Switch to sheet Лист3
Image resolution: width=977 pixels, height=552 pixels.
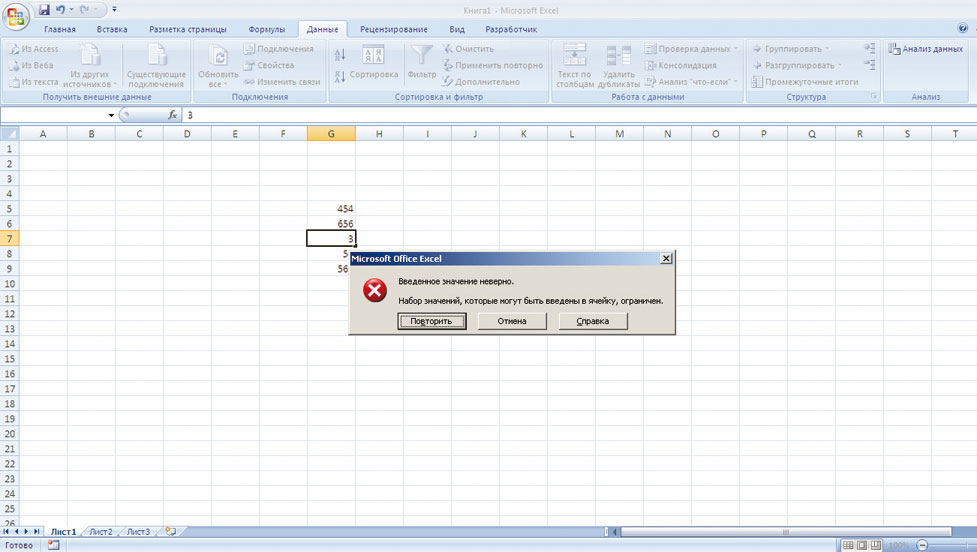pos(138,531)
